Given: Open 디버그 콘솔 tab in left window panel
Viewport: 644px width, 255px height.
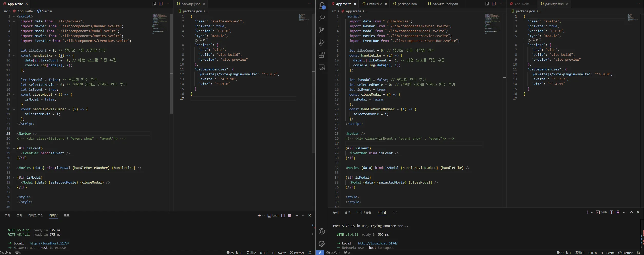Looking at the screenshot, I should coord(36,215).
